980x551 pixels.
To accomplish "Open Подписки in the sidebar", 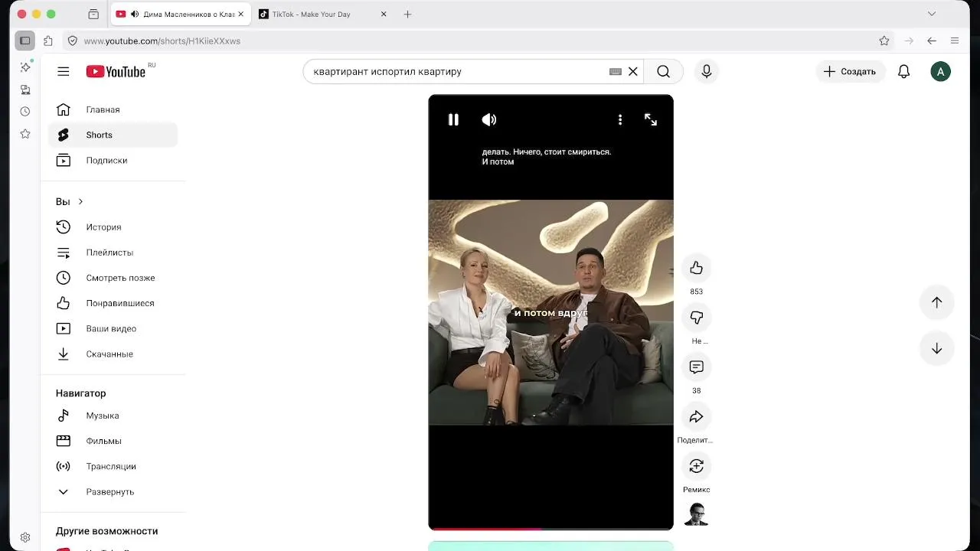I will (x=113, y=160).
